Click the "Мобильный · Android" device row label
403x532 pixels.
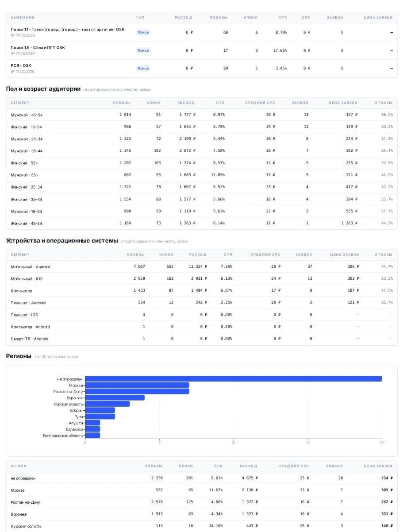click(31, 267)
